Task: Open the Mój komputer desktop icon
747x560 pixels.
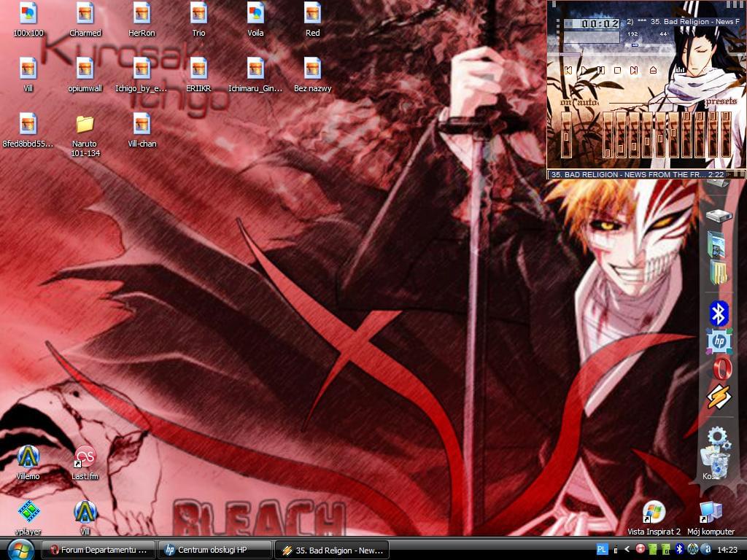Action: 711,518
